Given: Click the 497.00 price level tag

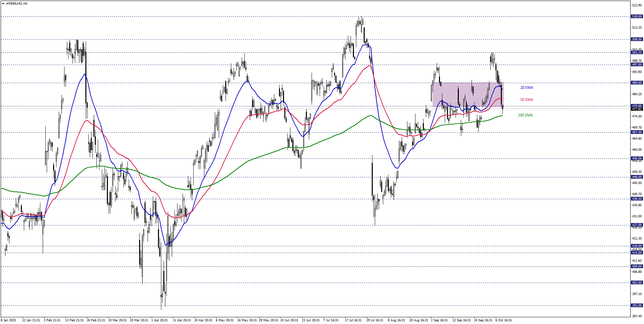Looking at the screenshot, I should [637, 65].
